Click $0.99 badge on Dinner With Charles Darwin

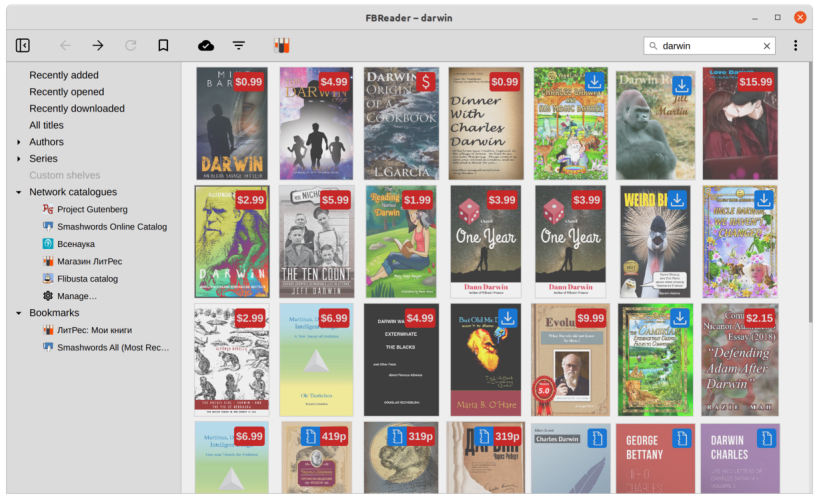pos(505,82)
